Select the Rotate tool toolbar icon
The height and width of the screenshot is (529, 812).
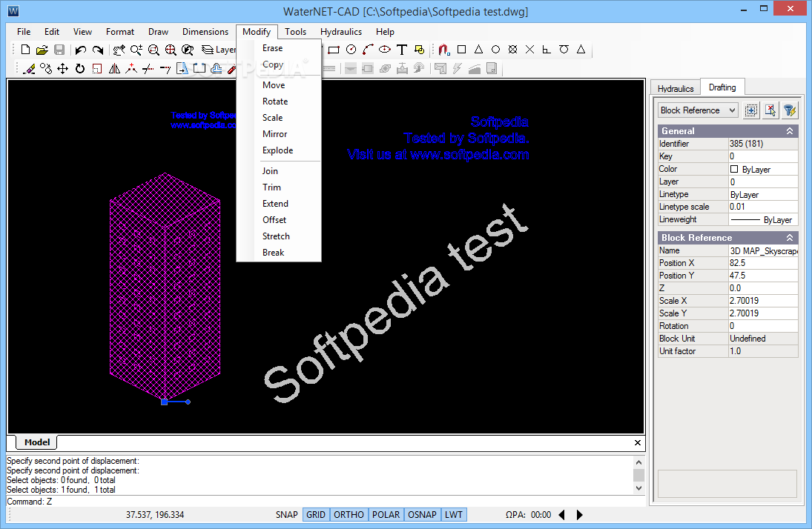pos(80,68)
